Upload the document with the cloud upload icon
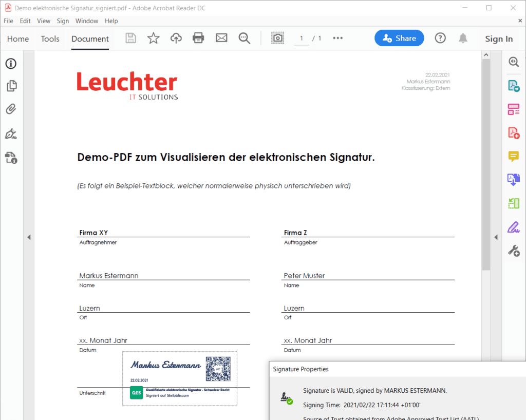Screen dimensions: 526x420 (x=176, y=38)
